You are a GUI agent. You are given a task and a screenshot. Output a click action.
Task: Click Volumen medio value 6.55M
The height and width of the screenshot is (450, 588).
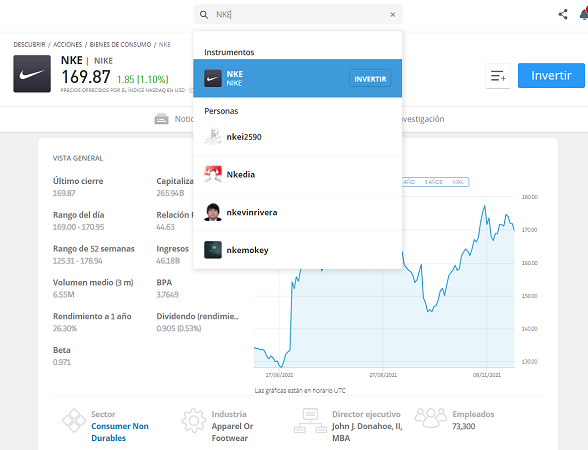64,294
